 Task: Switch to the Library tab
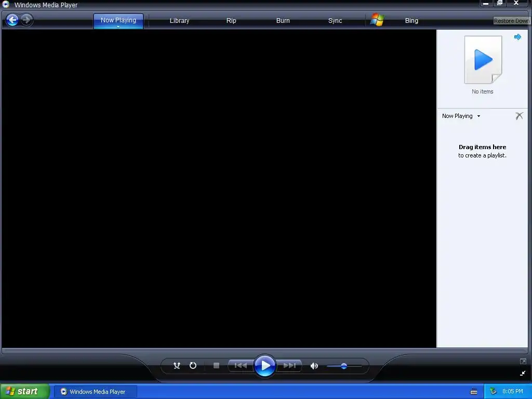[x=179, y=21]
